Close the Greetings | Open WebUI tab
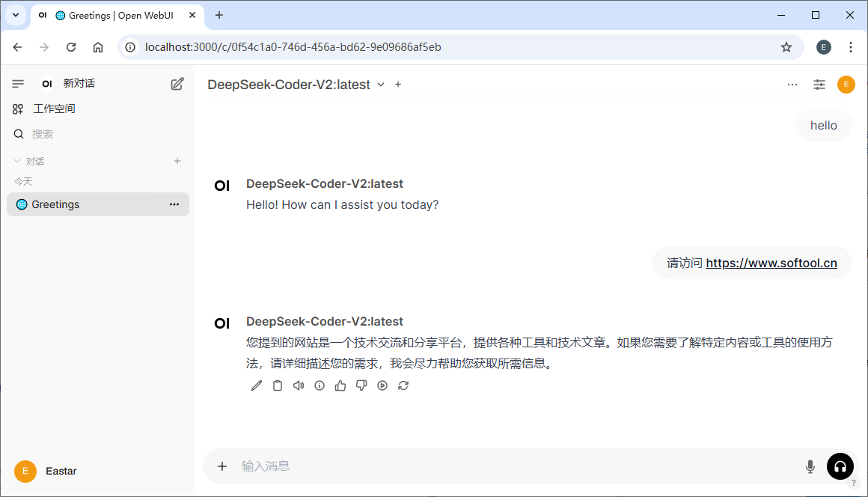This screenshot has height=497, width=868. click(x=192, y=15)
